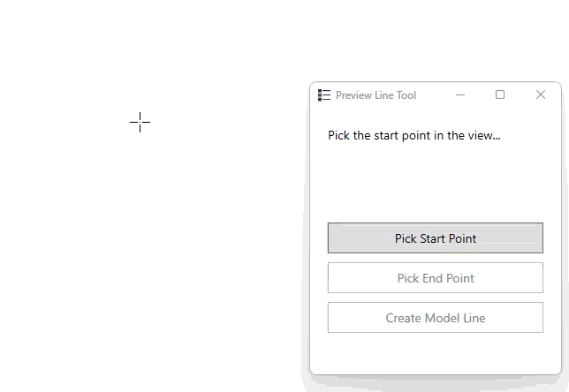Close the Preview Line Tool dialog

pyautogui.click(x=541, y=95)
